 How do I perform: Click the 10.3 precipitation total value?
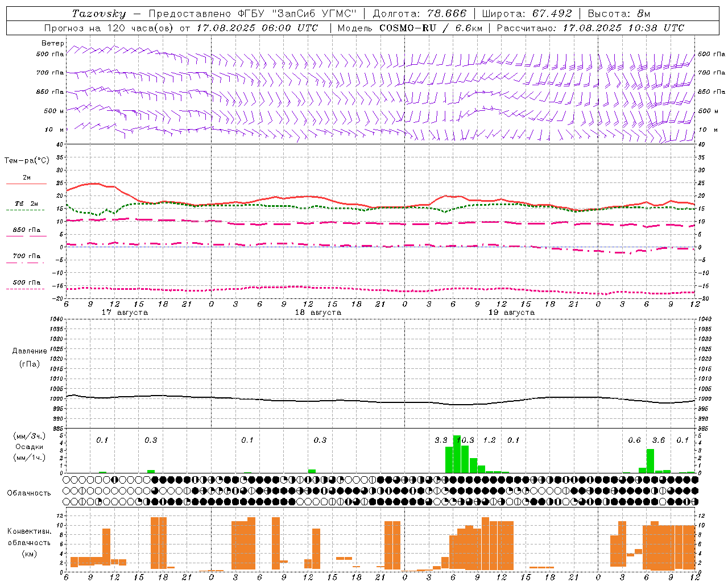click(465, 440)
